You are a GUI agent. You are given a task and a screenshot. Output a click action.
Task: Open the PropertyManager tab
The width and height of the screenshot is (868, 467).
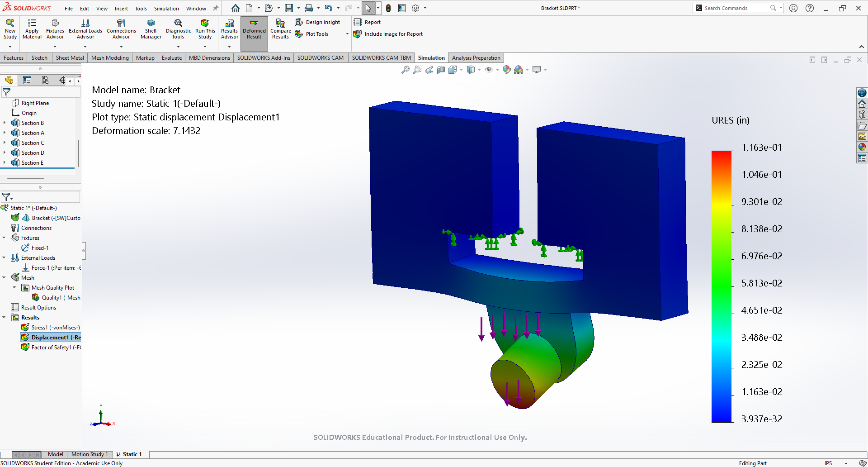coord(27,80)
